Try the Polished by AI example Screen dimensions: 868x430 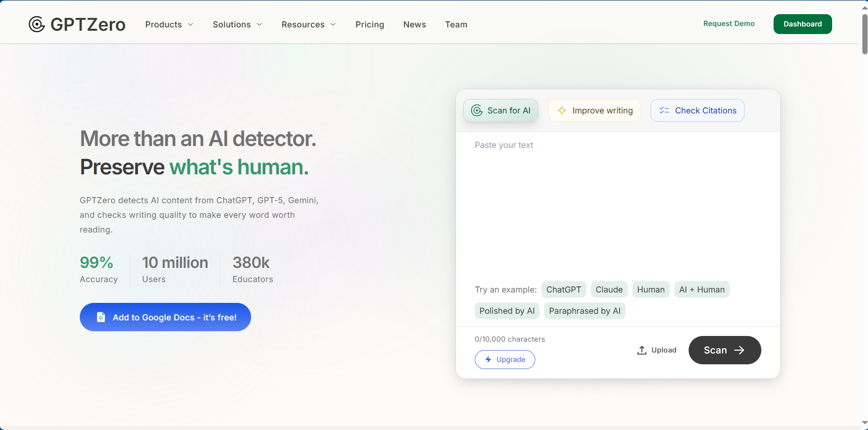(x=507, y=311)
